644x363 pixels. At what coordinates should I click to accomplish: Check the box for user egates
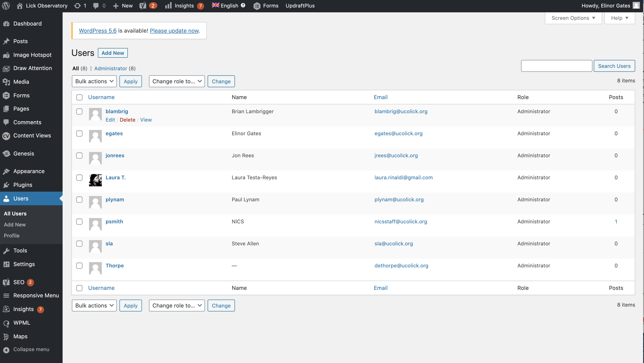point(79,133)
